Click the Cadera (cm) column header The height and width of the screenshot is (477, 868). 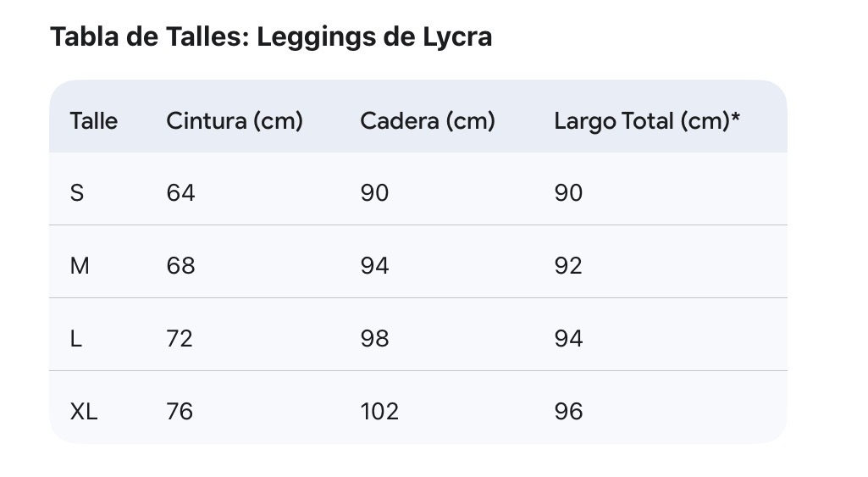(428, 120)
